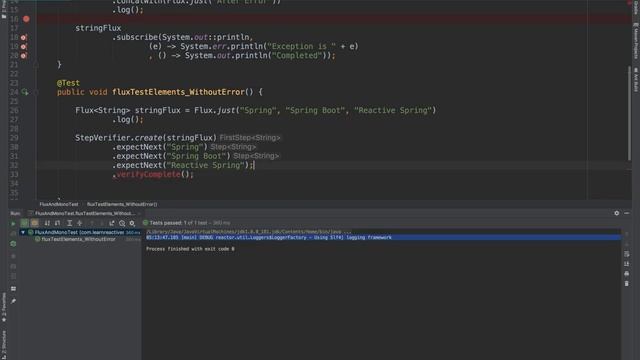Collapse the fluxTestElements_WithoutError method fold marker
This screenshot has width=640, height=360.
pyautogui.click(x=36, y=92)
